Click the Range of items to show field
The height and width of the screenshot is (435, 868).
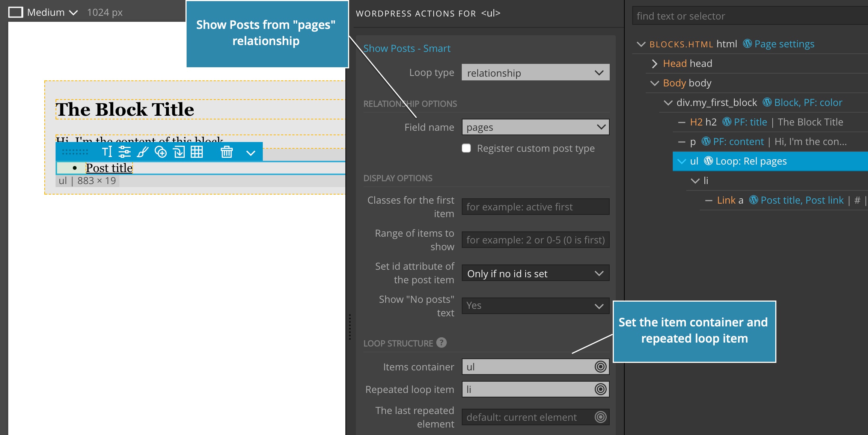(535, 240)
